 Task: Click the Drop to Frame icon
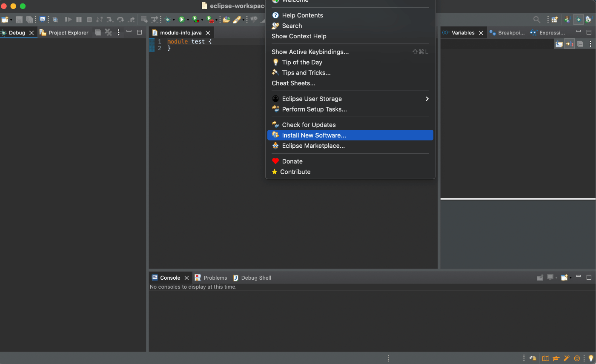tap(144, 20)
